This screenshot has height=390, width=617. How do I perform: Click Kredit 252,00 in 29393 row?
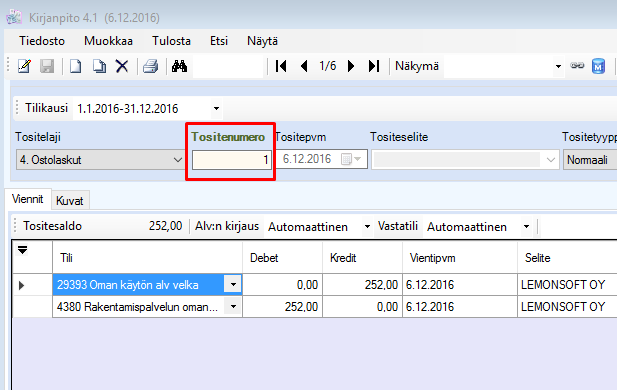click(362, 285)
